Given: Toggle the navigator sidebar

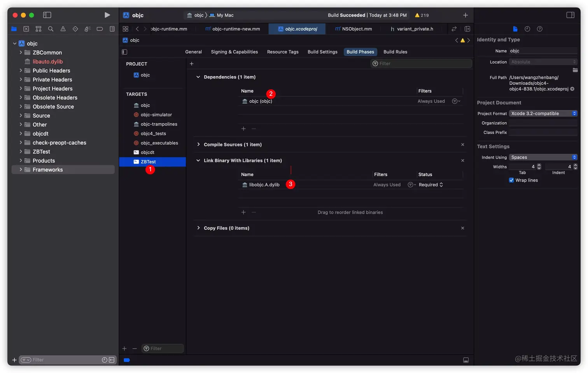Looking at the screenshot, I should (47, 15).
